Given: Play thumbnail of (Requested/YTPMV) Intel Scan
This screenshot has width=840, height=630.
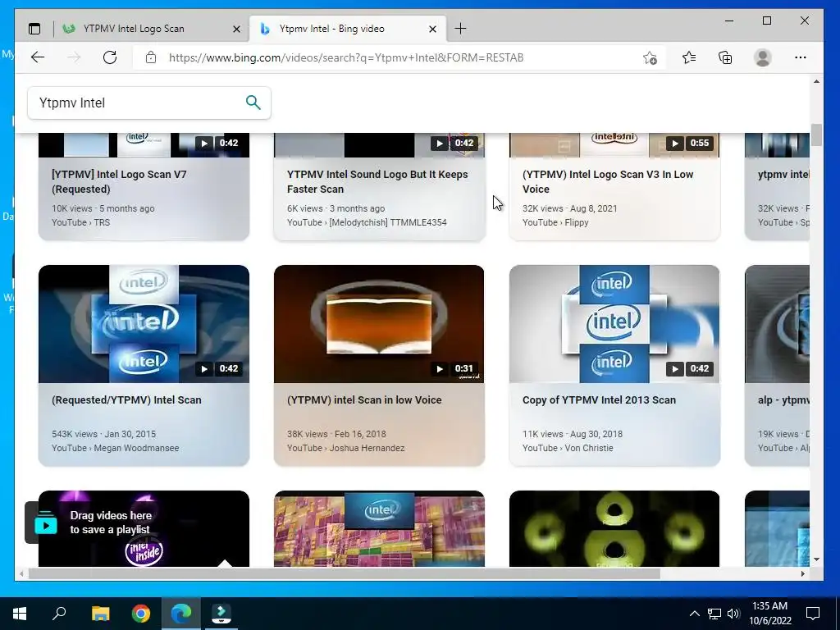Looking at the screenshot, I should tap(144, 323).
